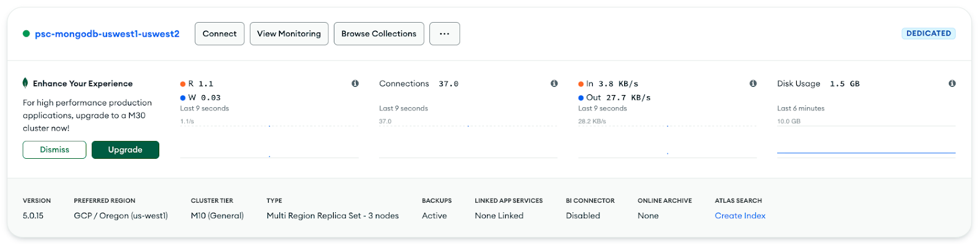Click the MongoDB leaf icon
980x244 pixels.
[25, 83]
